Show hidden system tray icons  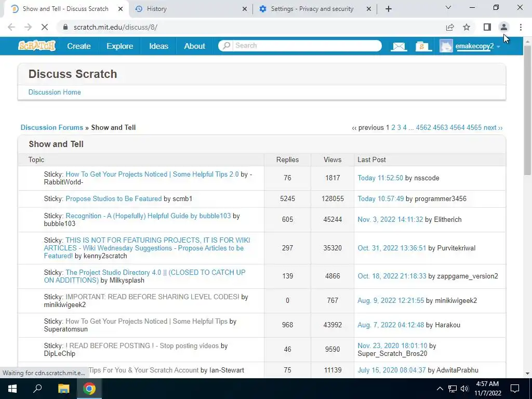(x=440, y=389)
